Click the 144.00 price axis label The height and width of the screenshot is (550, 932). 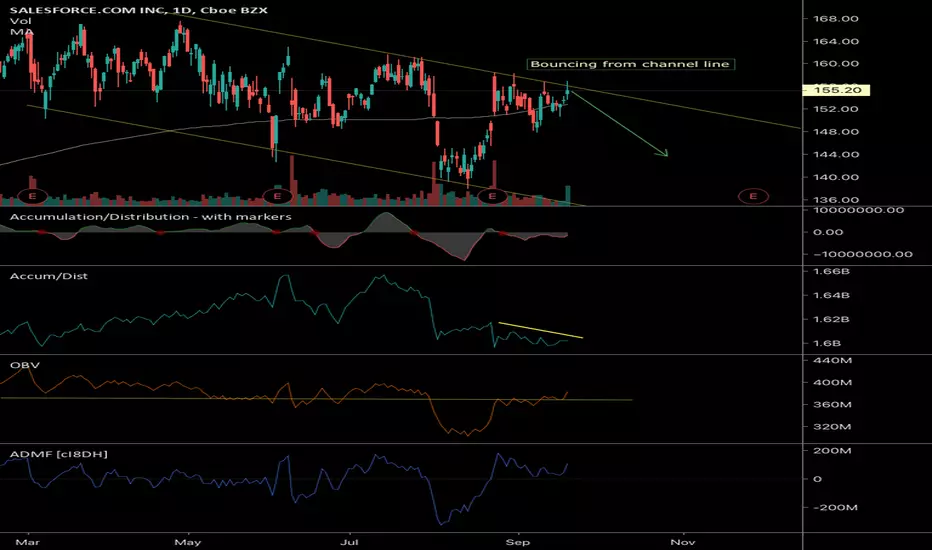pyautogui.click(x=836, y=154)
